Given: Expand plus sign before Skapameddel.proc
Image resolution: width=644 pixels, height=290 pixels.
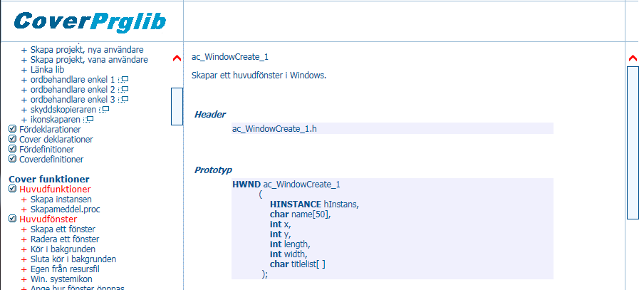Looking at the screenshot, I should click(24, 209).
